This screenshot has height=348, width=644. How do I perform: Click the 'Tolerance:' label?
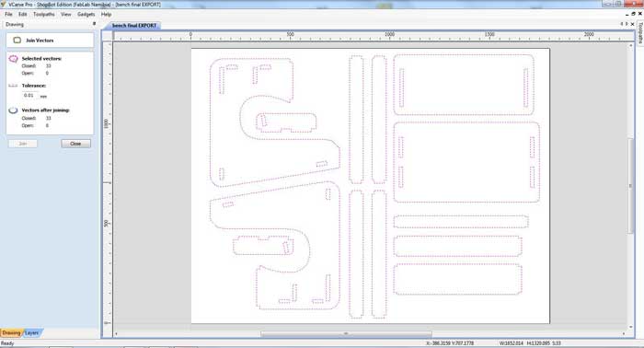click(x=34, y=86)
